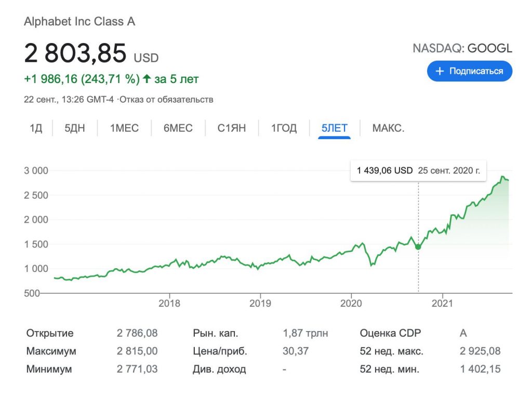Click the plus icon in the subscribe button

(x=440, y=71)
